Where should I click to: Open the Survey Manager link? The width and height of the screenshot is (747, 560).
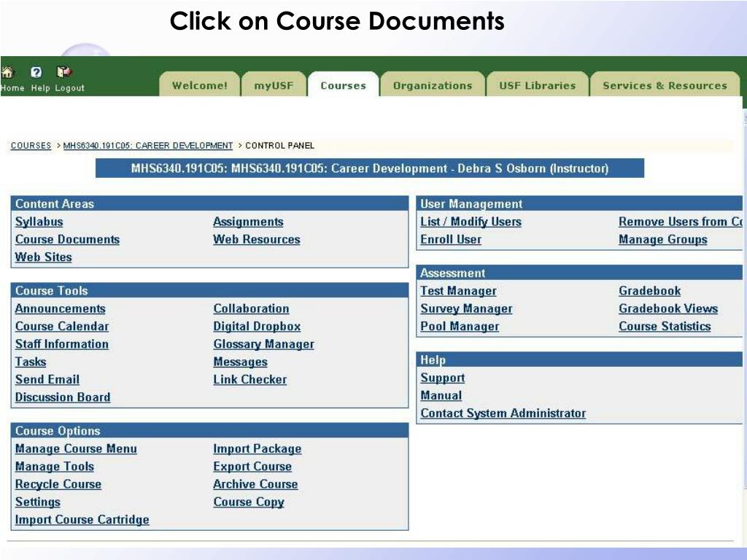[x=466, y=308]
